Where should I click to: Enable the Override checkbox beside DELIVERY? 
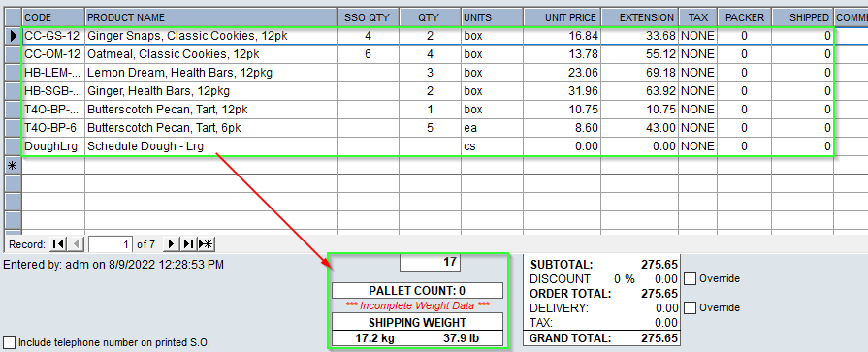click(690, 307)
